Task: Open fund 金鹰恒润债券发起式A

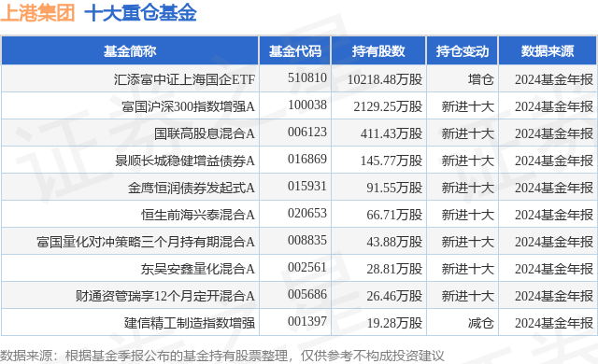Action: [192, 188]
